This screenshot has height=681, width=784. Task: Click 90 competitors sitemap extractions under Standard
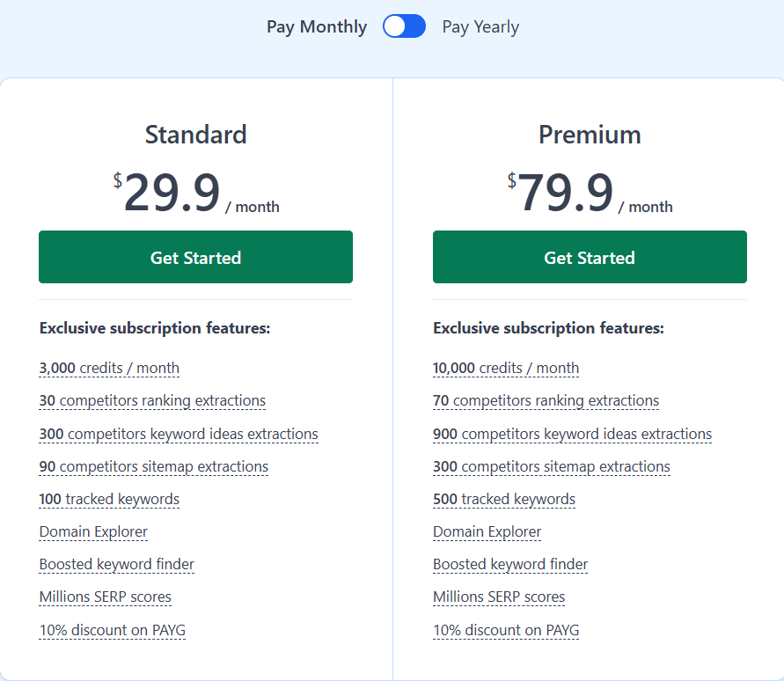[x=153, y=466]
